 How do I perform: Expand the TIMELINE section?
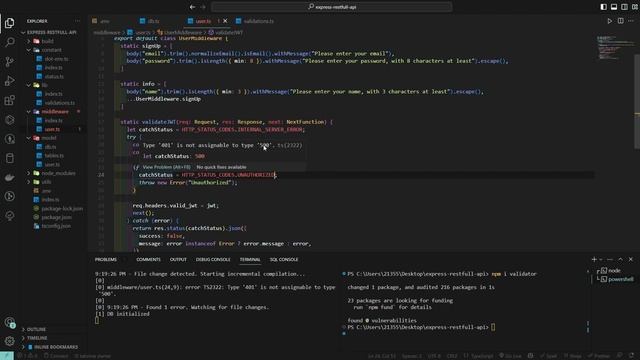[37, 338]
